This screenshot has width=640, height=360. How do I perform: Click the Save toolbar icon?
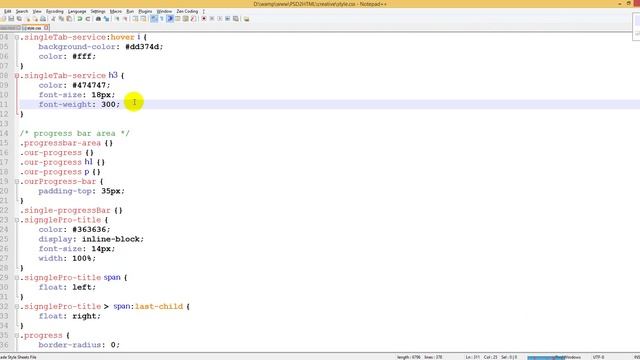pyautogui.click(x=11, y=19)
